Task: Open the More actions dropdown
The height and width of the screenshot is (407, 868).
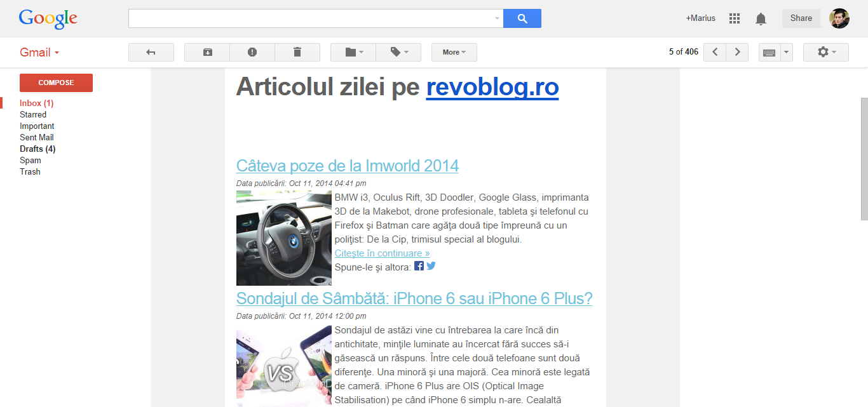Action: click(x=454, y=52)
